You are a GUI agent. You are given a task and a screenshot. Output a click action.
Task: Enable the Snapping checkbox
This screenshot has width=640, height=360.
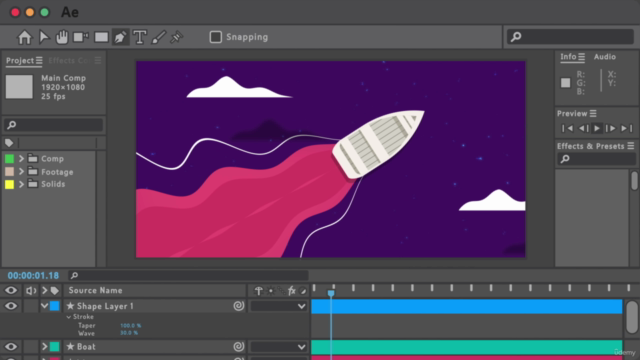pos(216,37)
